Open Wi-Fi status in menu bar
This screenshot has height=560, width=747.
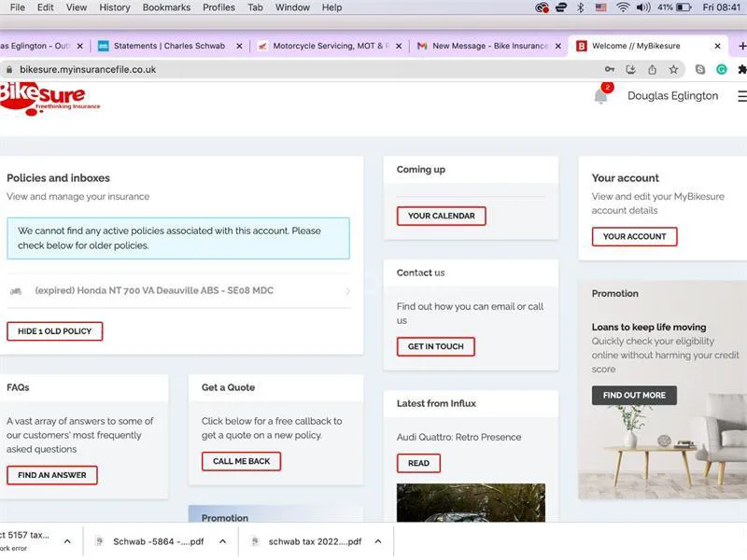tap(622, 7)
